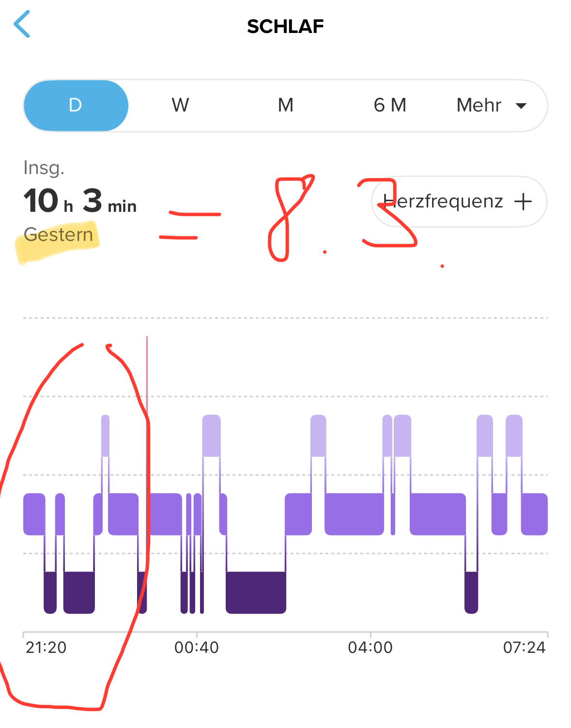This screenshot has height=728, width=571.
Task: Click the pink vertical marker line
Action: (x=147, y=368)
